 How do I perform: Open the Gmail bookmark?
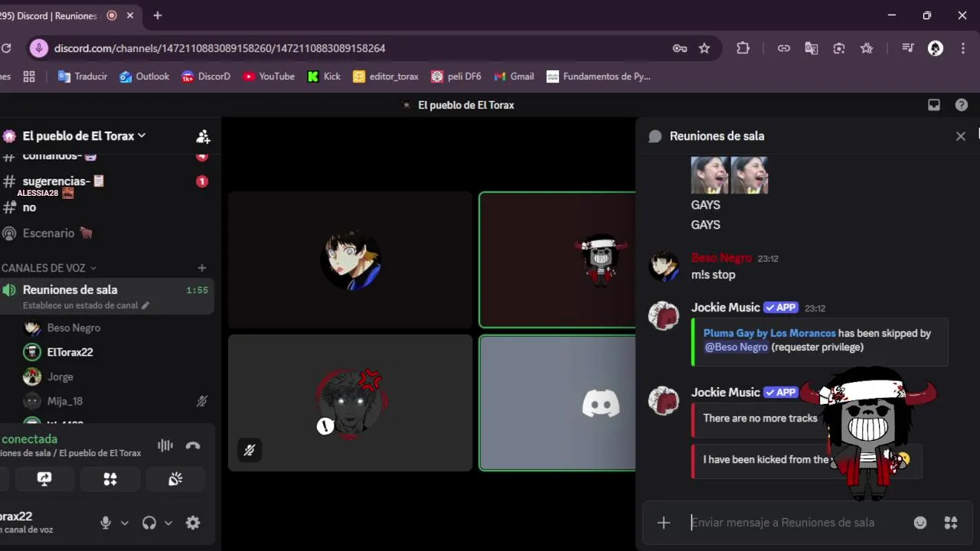point(514,77)
